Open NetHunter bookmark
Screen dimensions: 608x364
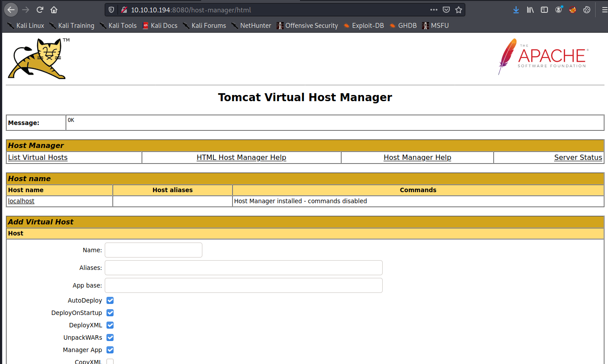(251, 26)
